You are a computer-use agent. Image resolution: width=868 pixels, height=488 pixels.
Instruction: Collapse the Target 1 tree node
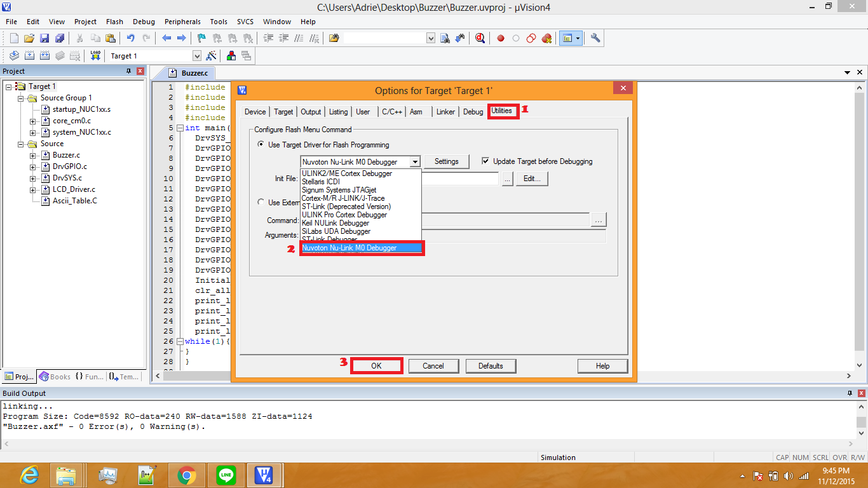[10, 86]
